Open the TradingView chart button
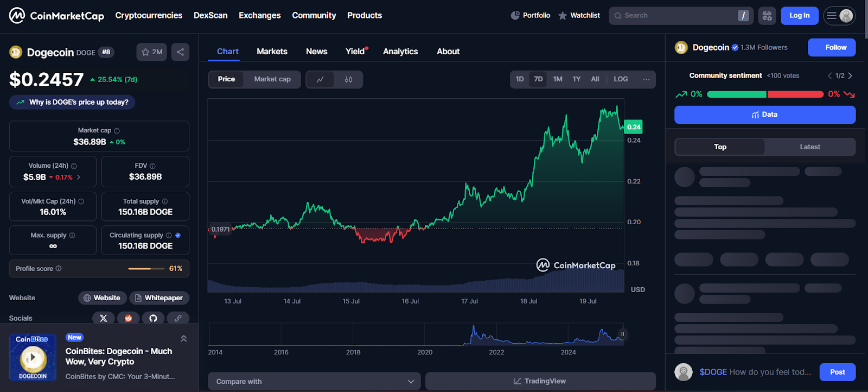The height and width of the screenshot is (392, 868). click(540, 381)
